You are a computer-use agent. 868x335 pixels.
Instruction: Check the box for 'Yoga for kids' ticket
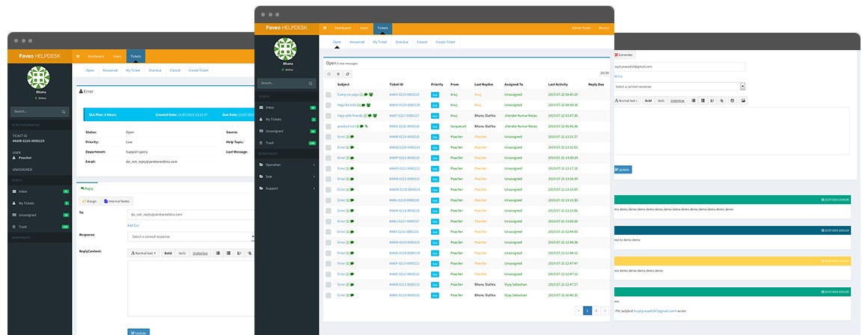pos(328,105)
